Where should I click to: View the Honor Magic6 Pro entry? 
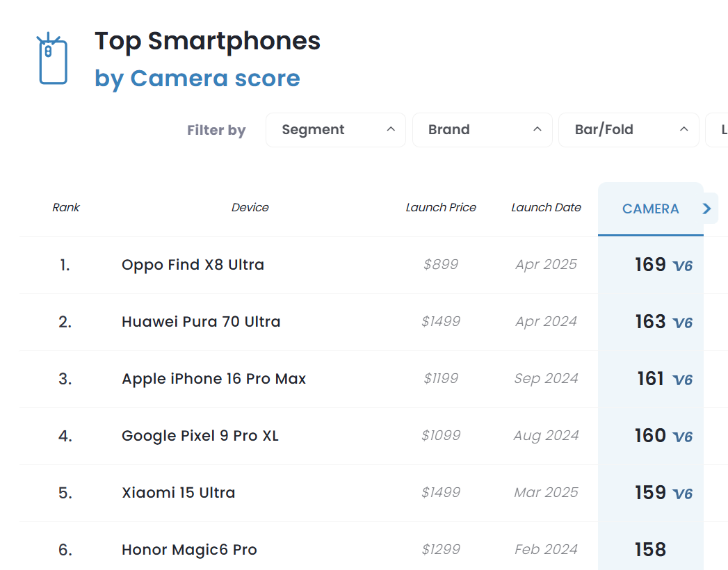click(x=189, y=550)
